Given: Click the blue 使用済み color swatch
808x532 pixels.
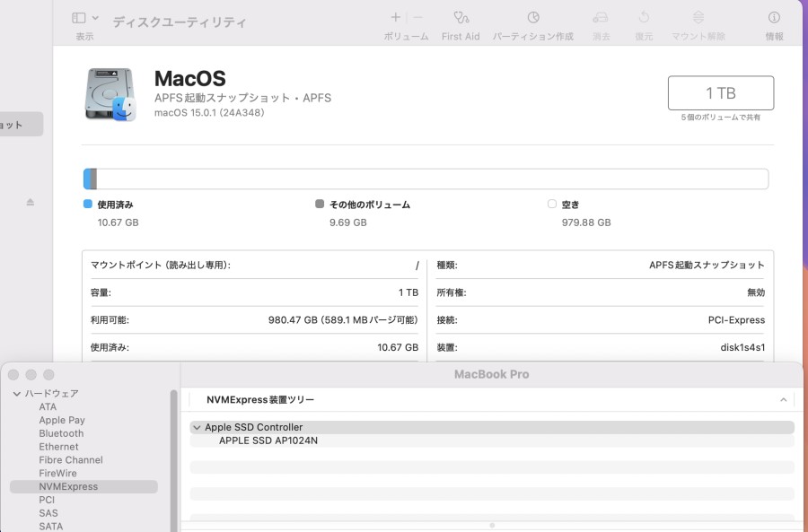Looking at the screenshot, I should pos(88,204).
